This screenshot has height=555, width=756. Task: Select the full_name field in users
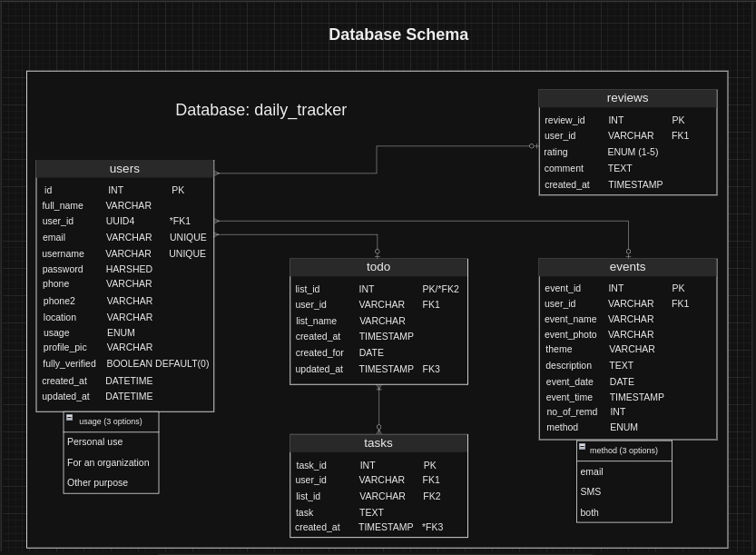coord(63,205)
